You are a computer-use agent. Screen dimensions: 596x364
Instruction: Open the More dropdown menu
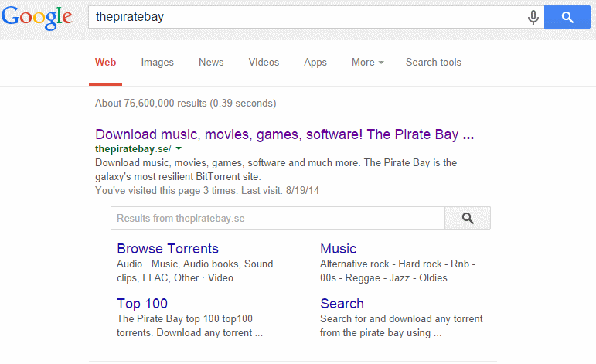367,63
